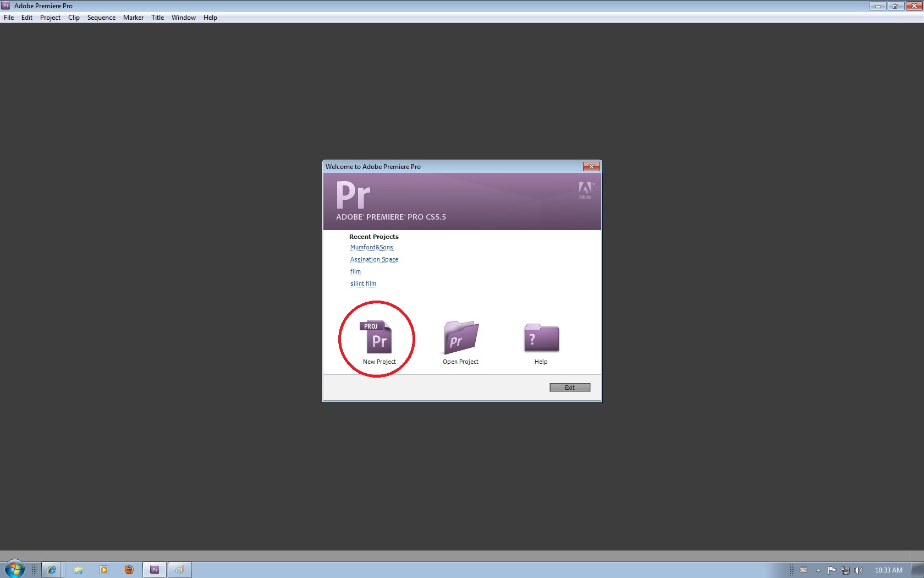Launch Firefox from the taskbar
The width and height of the screenshot is (924, 578).
129,570
